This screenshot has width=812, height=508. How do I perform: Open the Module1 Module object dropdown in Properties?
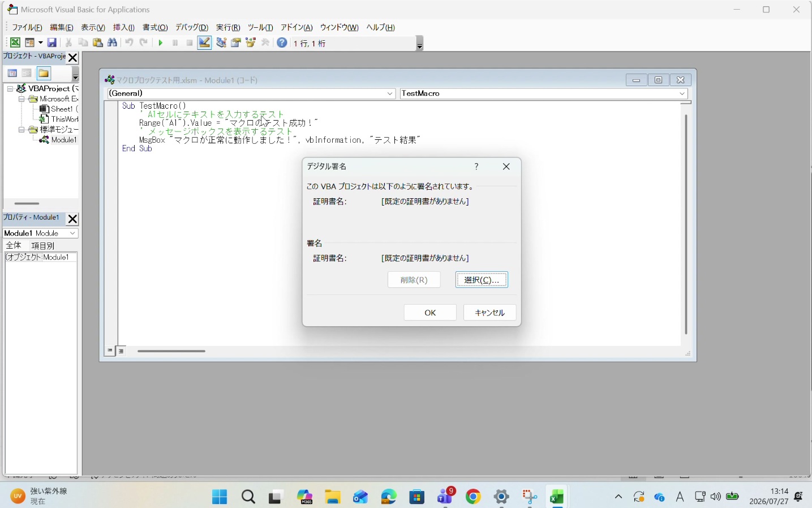pyautogui.click(x=72, y=233)
